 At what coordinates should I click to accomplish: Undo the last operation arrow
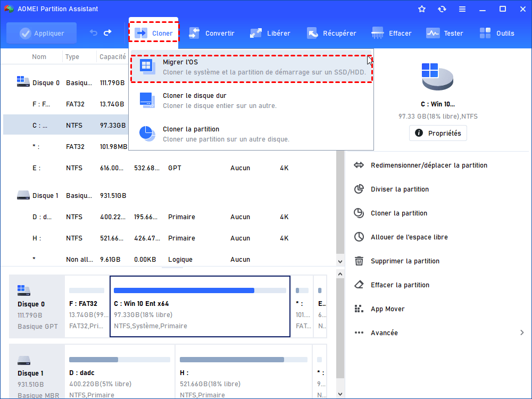coord(93,33)
